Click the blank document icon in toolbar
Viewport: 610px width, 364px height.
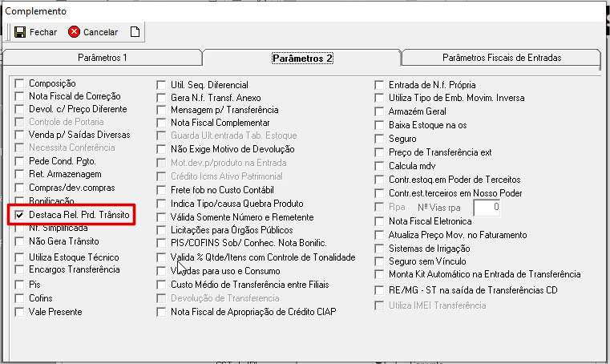coord(135,32)
